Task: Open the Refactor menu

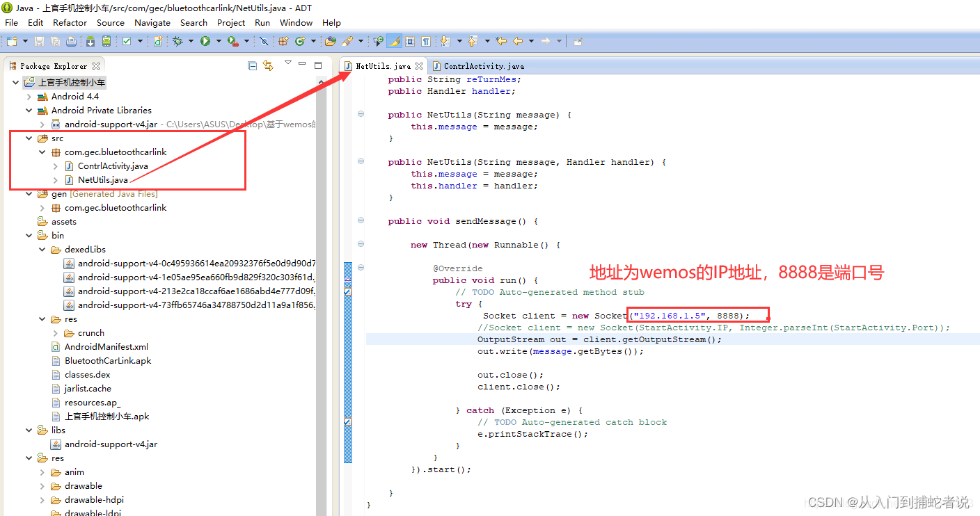Action: point(70,22)
